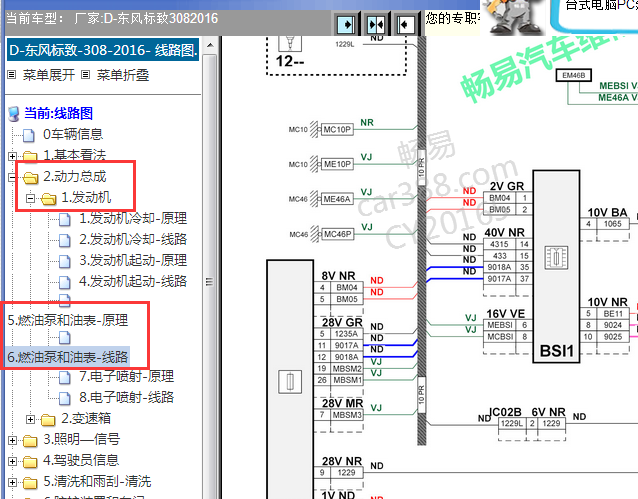Image resolution: width=638 pixels, height=499 pixels.
Task: Click the MEBSI pin in 16V VE connector
Action: pyautogui.click(x=500, y=325)
